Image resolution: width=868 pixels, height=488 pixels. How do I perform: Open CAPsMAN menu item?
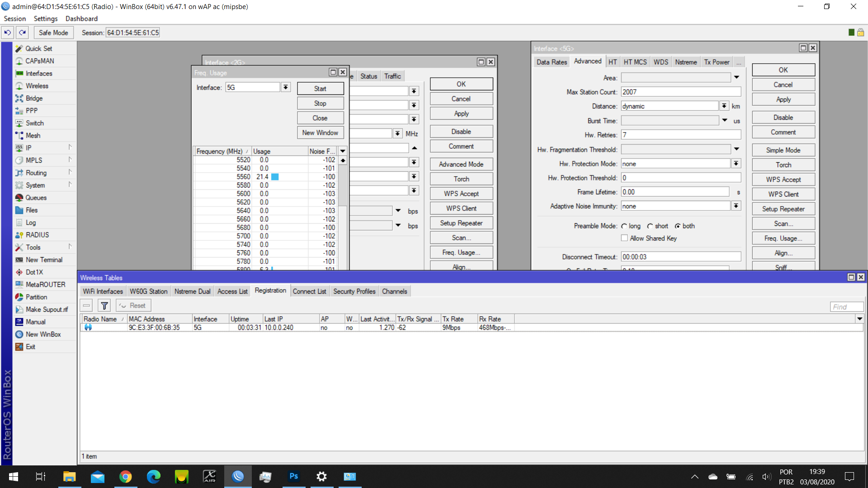(40, 61)
